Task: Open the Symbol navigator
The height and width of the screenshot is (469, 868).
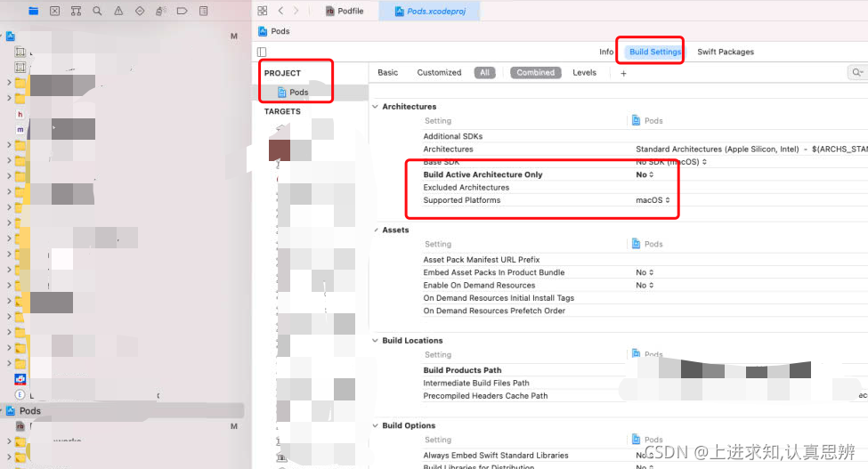Action: click(x=76, y=11)
